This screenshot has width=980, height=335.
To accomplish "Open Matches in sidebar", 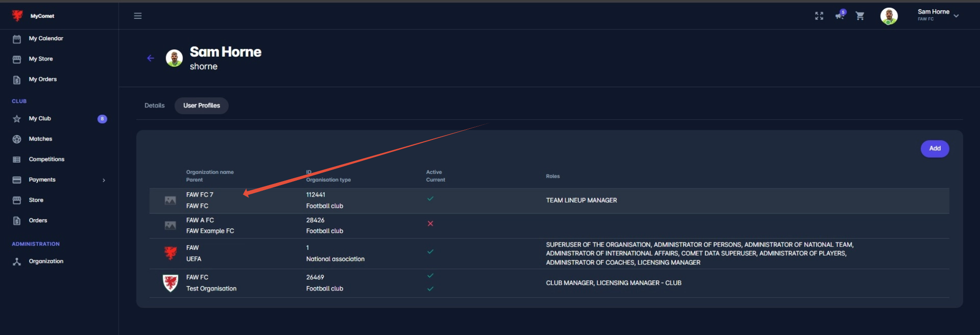I will (x=40, y=138).
